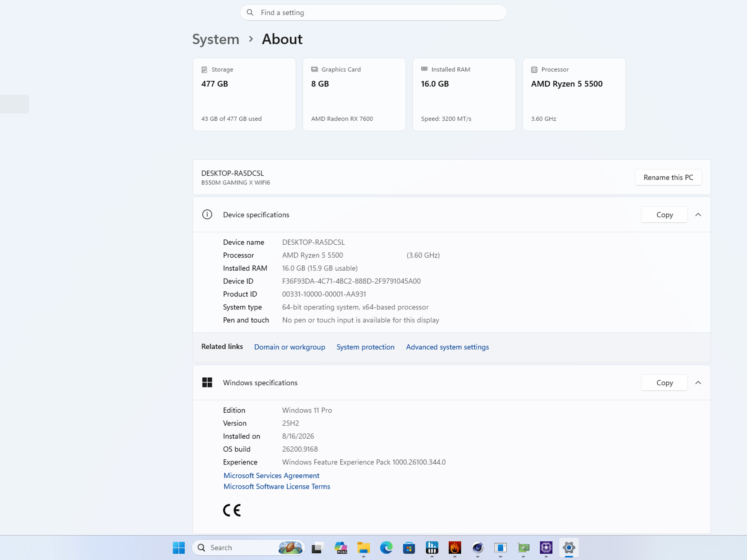The width and height of the screenshot is (747, 560).
Task: Switch to the Cinebench sphere icon app
Action: [x=477, y=548]
